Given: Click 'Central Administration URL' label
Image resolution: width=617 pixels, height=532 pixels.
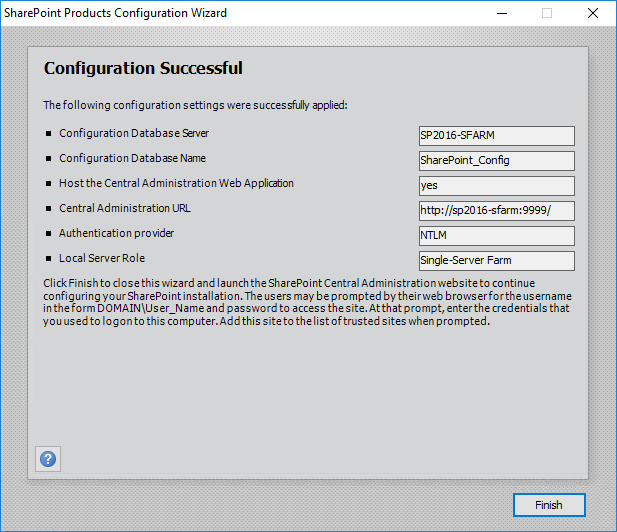Looking at the screenshot, I should (125, 208).
